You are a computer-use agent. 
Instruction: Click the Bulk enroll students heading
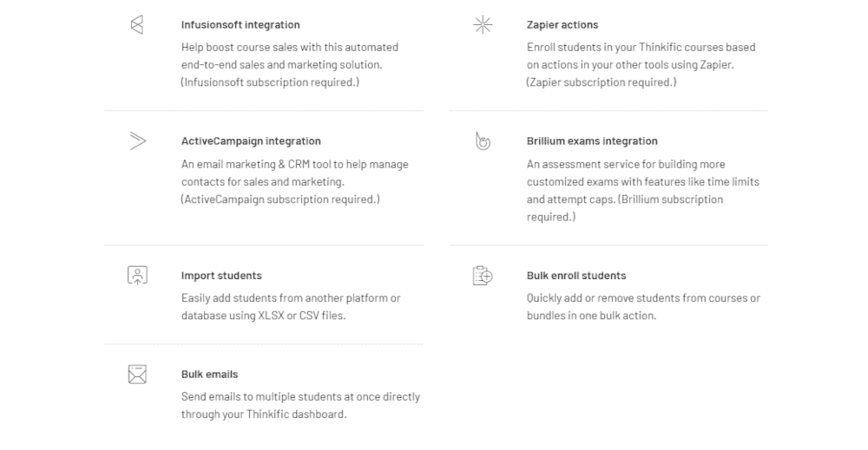(576, 276)
